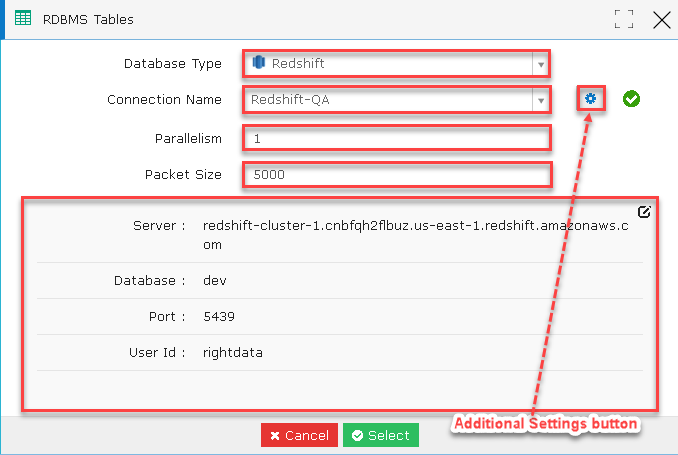678x455 pixels.
Task: Close the RDBMS Tables dialog
Action: [662, 20]
